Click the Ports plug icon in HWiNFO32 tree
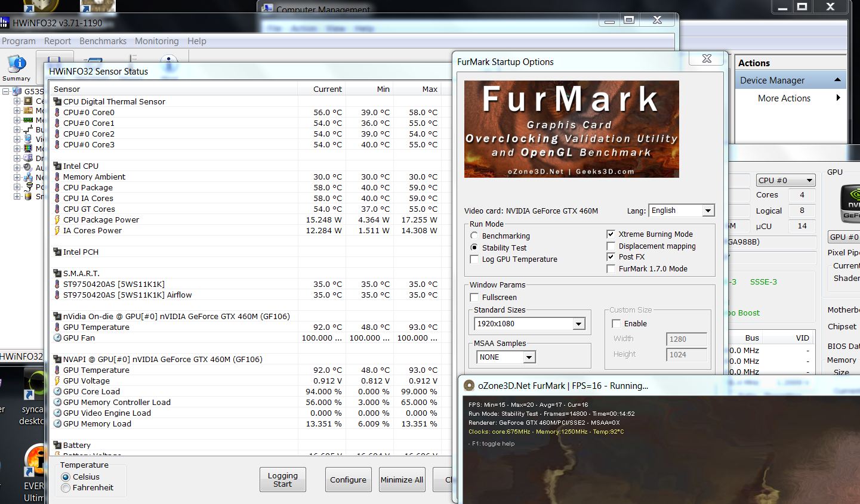860x504 pixels. point(27,187)
